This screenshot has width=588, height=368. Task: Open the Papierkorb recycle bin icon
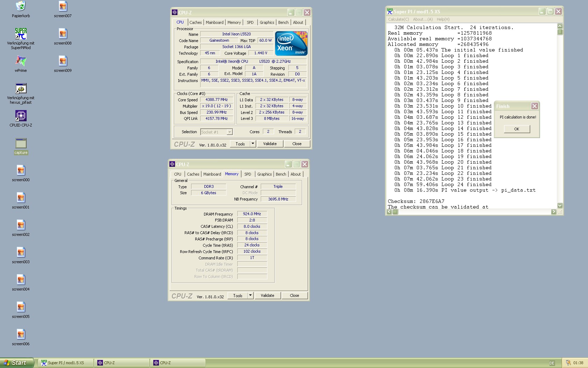(x=21, y=6)
